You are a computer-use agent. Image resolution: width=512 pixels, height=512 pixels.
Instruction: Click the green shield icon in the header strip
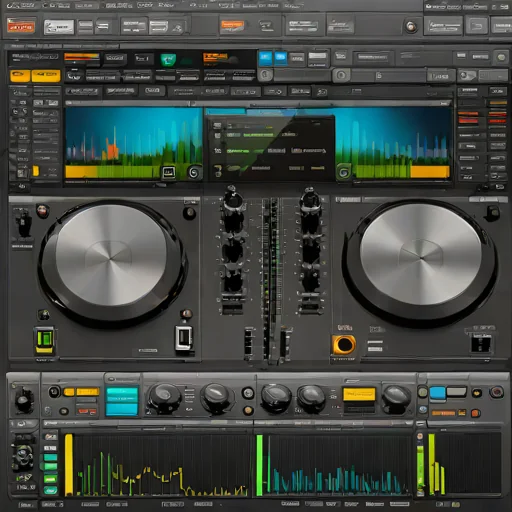click(168, 60)
